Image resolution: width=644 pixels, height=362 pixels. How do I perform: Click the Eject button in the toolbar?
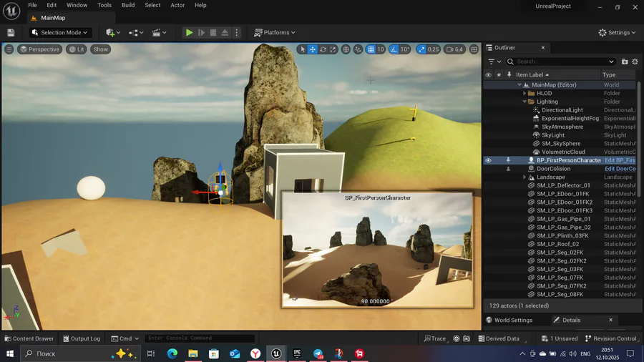click(x=225, y=32)
